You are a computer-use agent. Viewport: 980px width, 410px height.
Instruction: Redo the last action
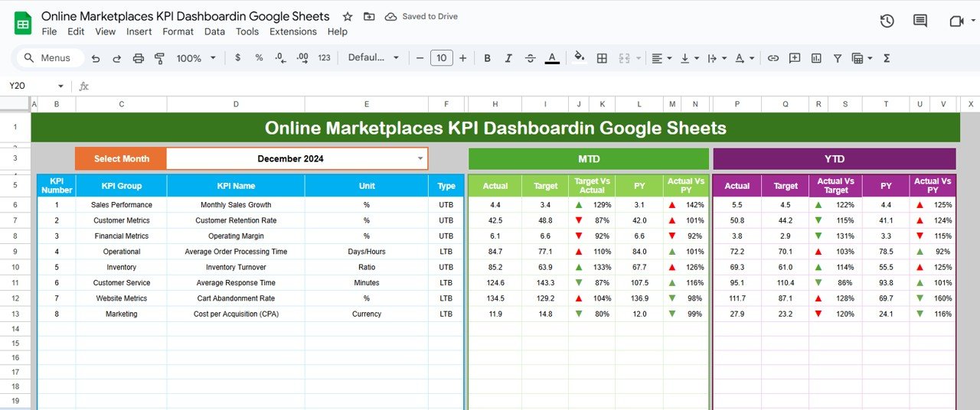click(117, 58)
